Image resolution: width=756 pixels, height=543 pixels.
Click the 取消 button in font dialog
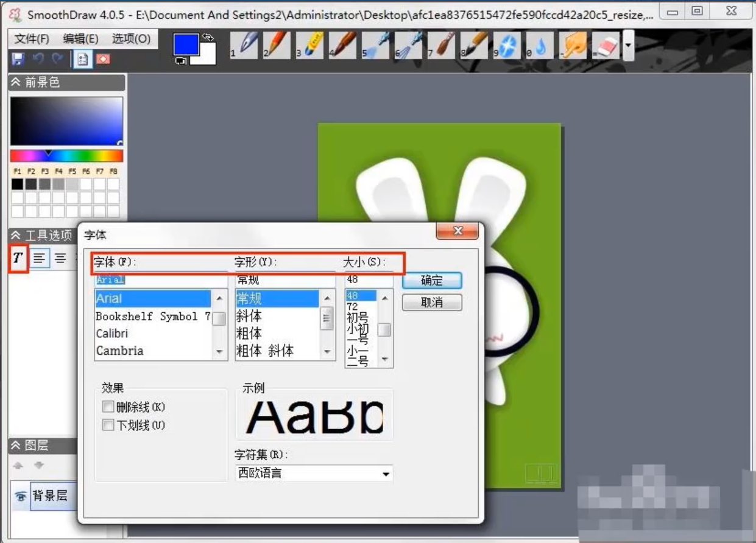coord(432,303)
